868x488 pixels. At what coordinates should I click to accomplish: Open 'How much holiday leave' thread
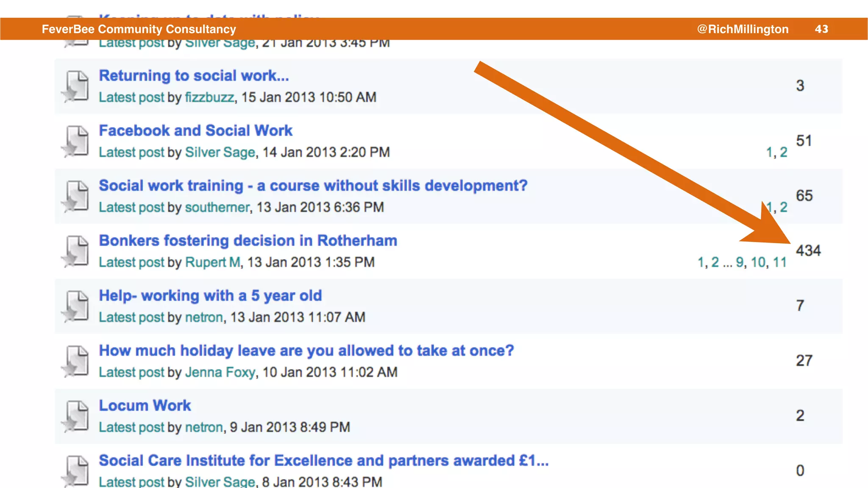[306, 351]
